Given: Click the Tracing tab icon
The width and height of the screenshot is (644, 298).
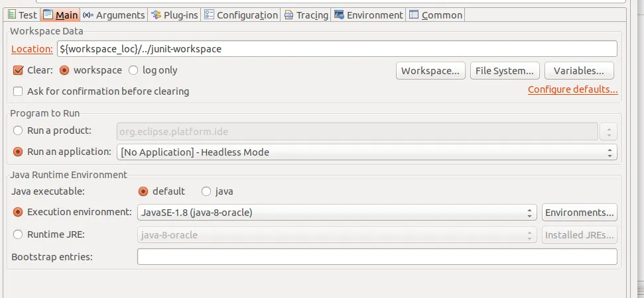Looking at the screenshot, I should 289,15.
